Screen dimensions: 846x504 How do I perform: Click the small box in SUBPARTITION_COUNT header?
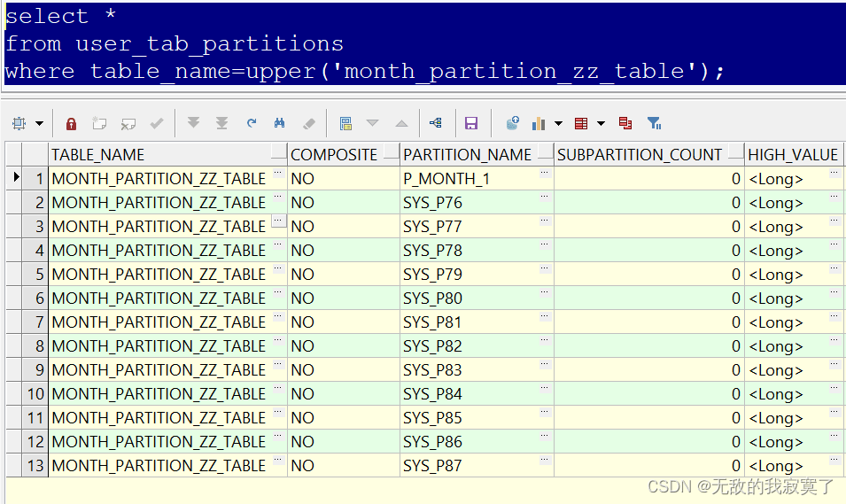pos(736,151)
